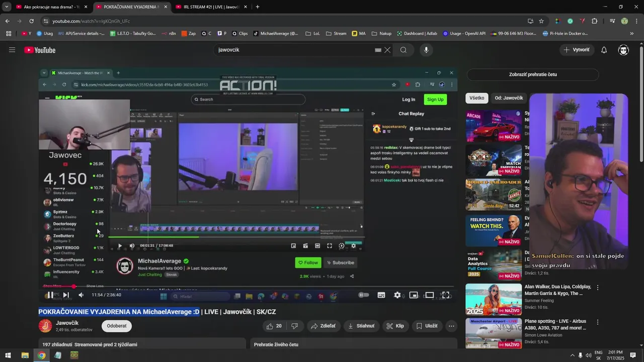This screenshot has width=644, height=362.
Task: Open YouTube notifications bell
Action: tap(604, 50)
